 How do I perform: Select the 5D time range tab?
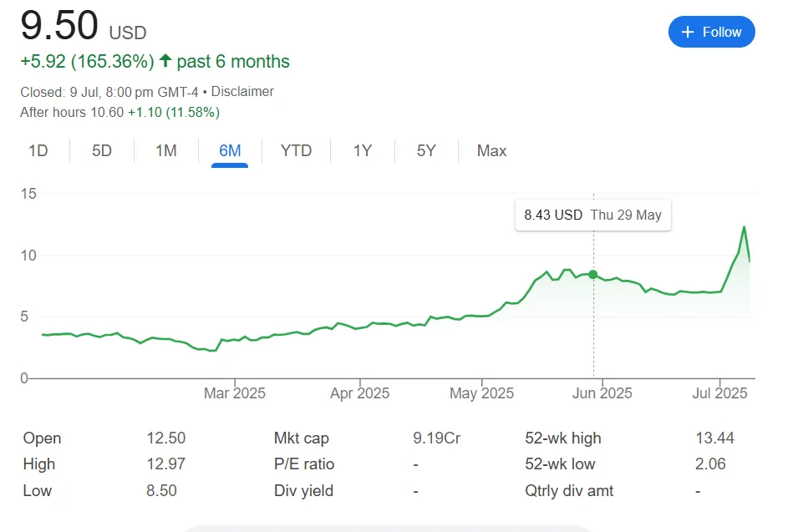pyautogui.click(x=102, y=151)
